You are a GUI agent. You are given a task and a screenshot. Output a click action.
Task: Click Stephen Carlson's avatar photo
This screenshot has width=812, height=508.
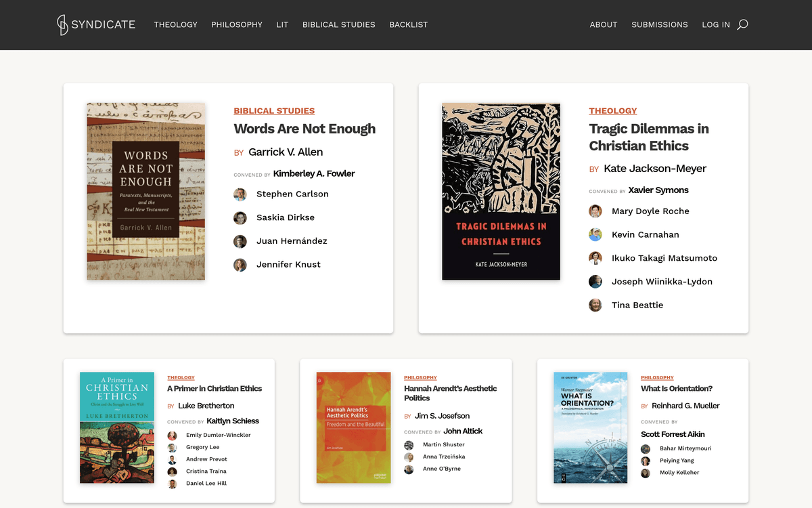[x=240, y=194]
